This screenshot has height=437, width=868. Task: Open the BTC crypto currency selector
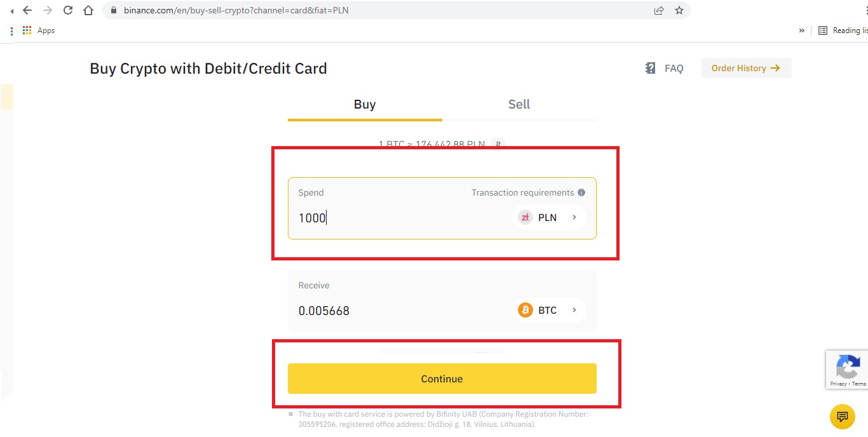pyautogui.click(x=548, y=310)
